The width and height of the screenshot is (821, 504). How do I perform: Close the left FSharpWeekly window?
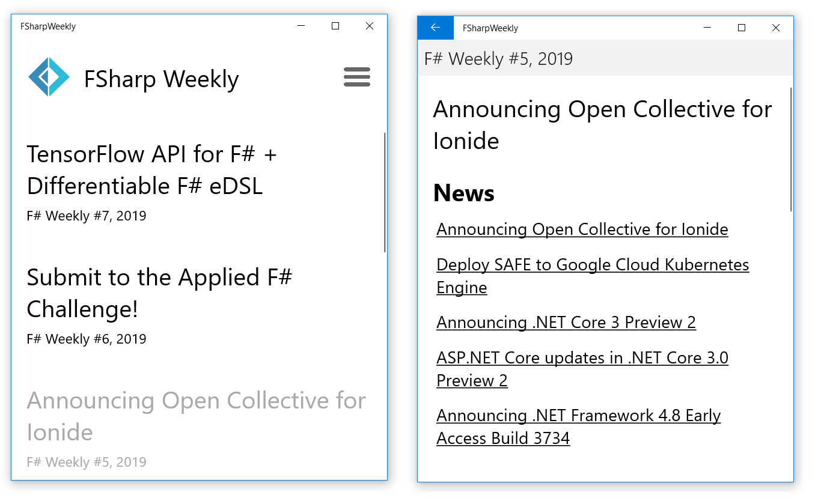pyautogui.click(x=370, y=26)
